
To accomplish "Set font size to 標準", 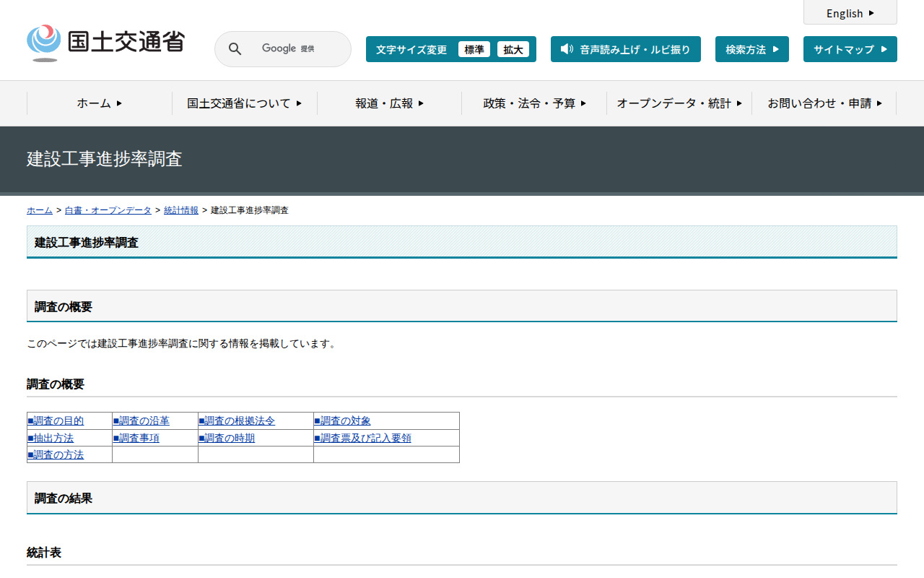I will (x=474, y=49).
